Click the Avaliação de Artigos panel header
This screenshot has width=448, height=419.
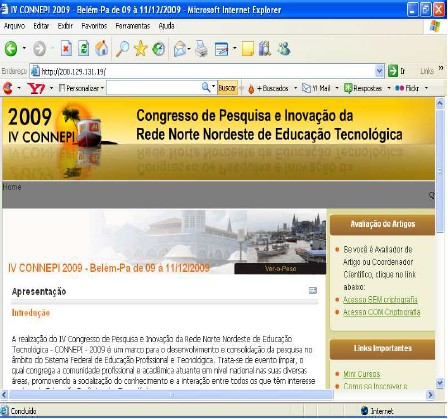pos(382,224)
